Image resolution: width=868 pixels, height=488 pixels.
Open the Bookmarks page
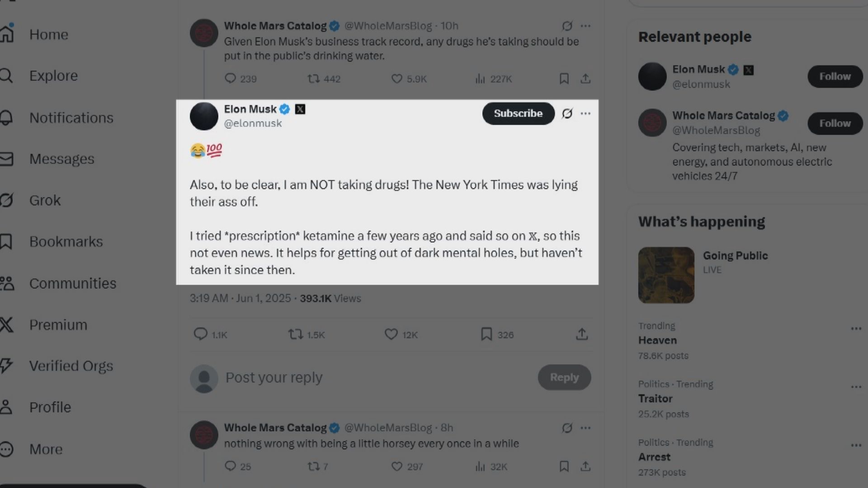click(x=66, y=241)
